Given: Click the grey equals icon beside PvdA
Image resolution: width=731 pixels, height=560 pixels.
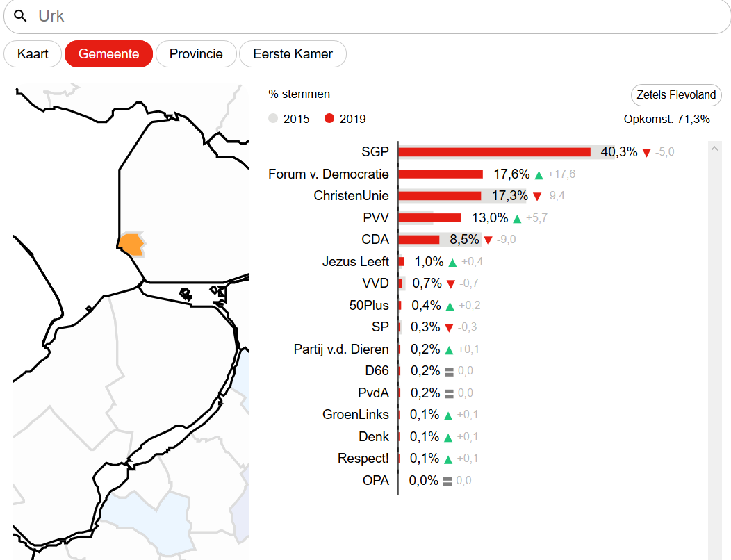Looking at the screenshot, I should pos(449,394).
